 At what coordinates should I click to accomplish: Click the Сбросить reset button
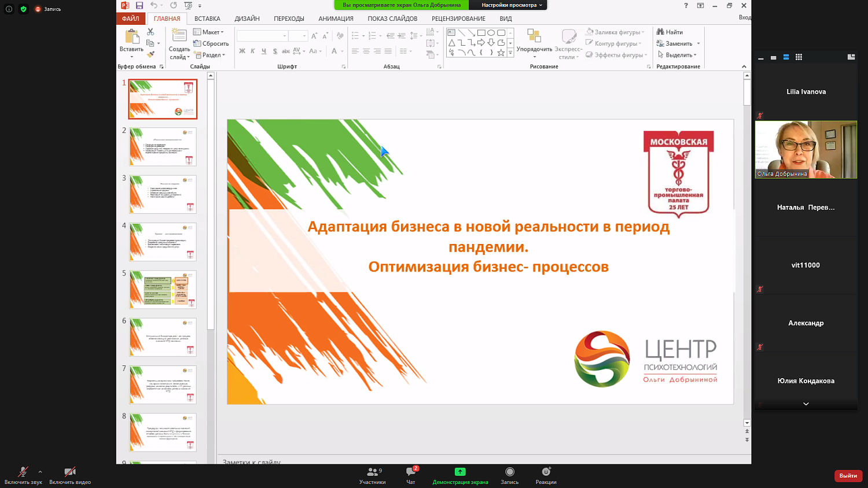211,43
